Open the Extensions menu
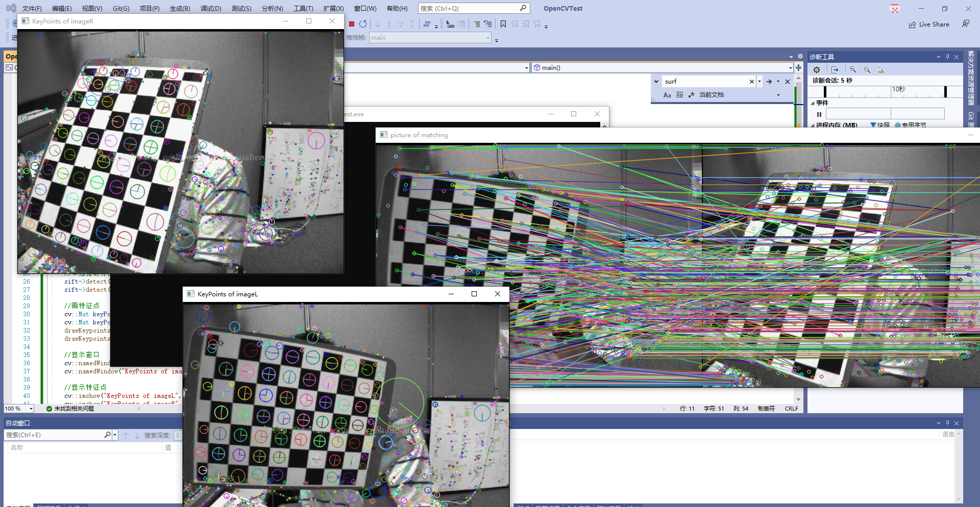Screen dimensions: 980x507 click(x=333, y=9)
